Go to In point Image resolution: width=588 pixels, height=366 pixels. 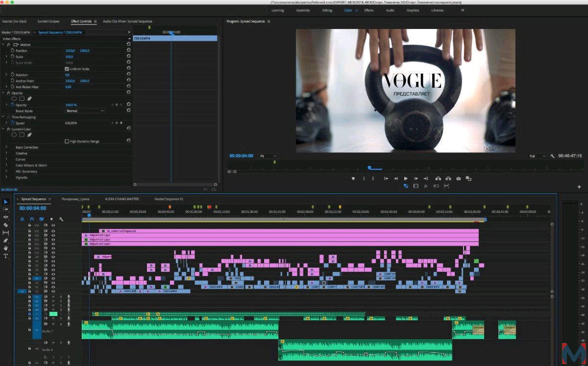pos(386,179)
